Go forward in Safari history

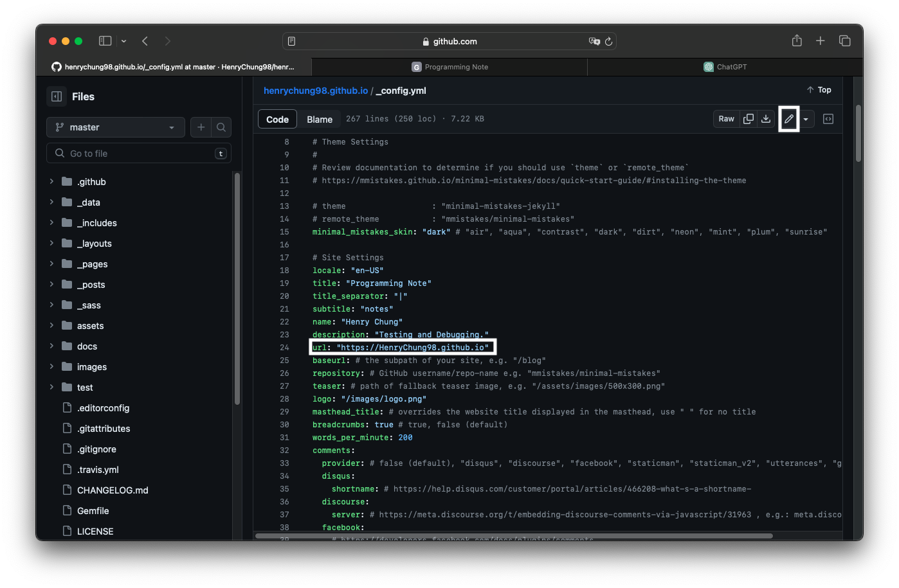point(168,41)
